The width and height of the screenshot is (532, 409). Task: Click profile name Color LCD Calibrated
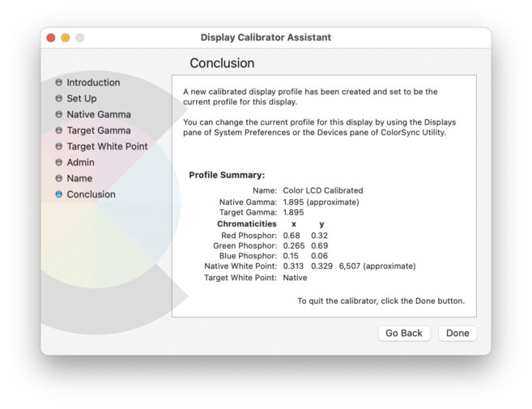coord(323,190)
